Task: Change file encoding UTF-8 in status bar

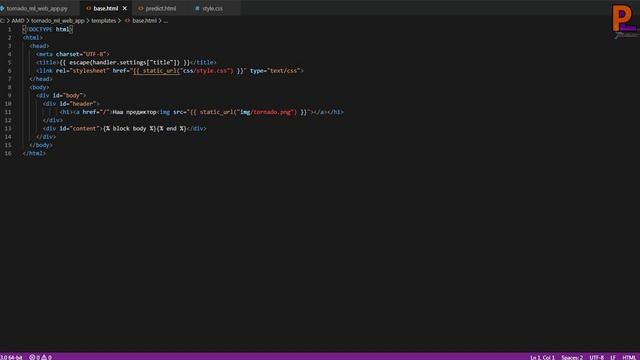Action: (x=596, y=357)
